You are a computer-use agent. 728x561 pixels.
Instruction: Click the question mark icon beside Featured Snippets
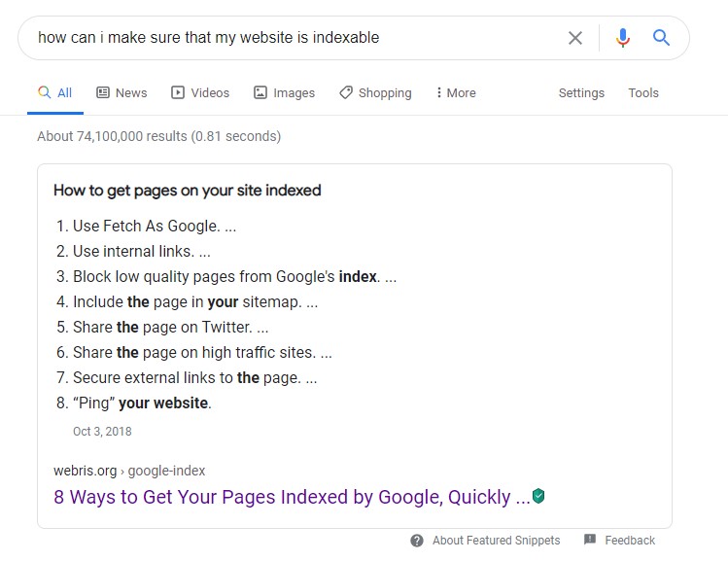417,541
